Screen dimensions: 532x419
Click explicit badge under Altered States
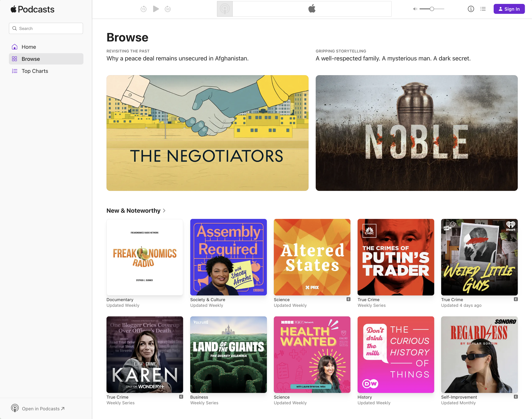[x=348, y=299]
